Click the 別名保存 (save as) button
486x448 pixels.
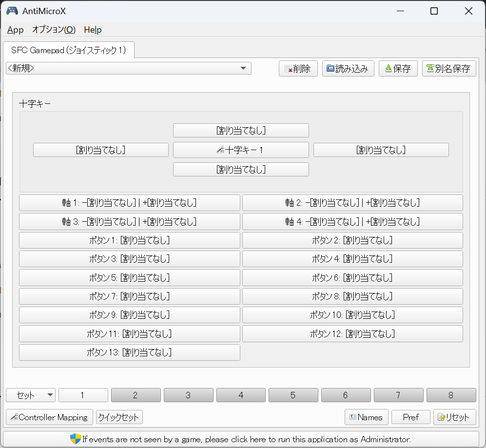[448, 69]
